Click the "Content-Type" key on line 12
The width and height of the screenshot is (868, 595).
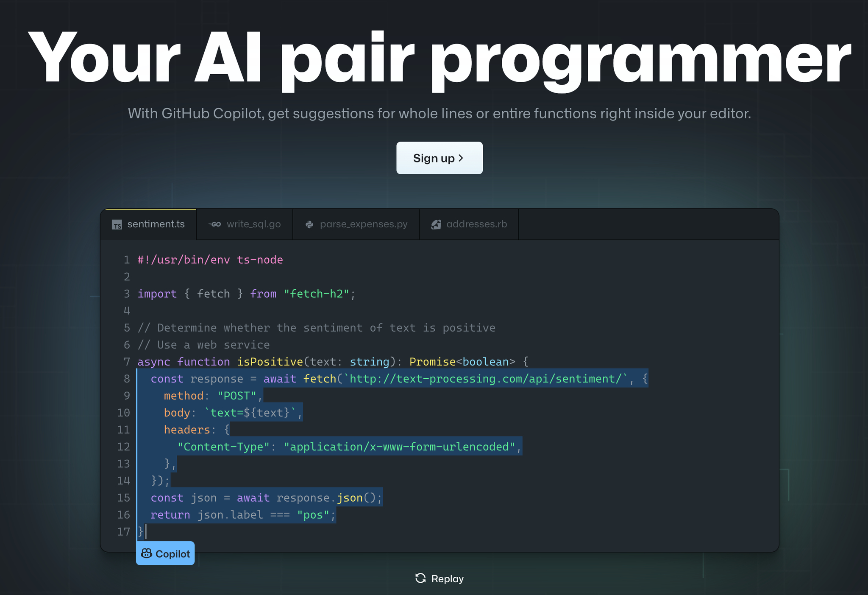point(223,446)
